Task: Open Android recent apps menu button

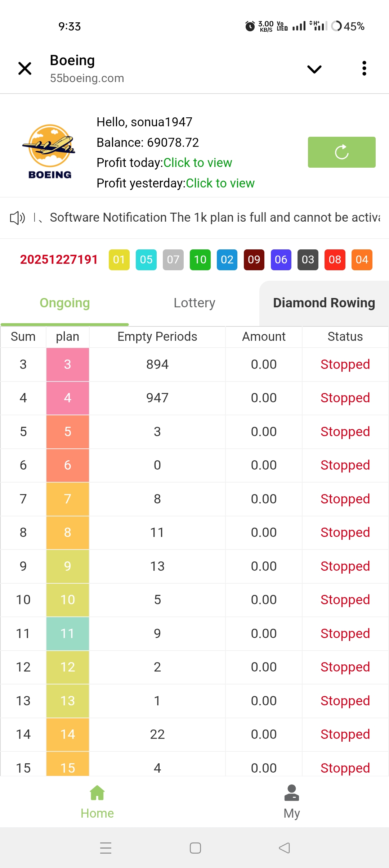Action: [106, 848]
